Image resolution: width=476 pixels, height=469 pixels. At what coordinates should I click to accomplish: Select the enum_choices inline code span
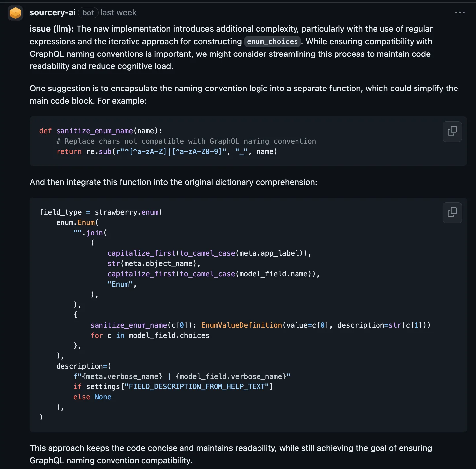pyautogui.click(x=272, y=42)
